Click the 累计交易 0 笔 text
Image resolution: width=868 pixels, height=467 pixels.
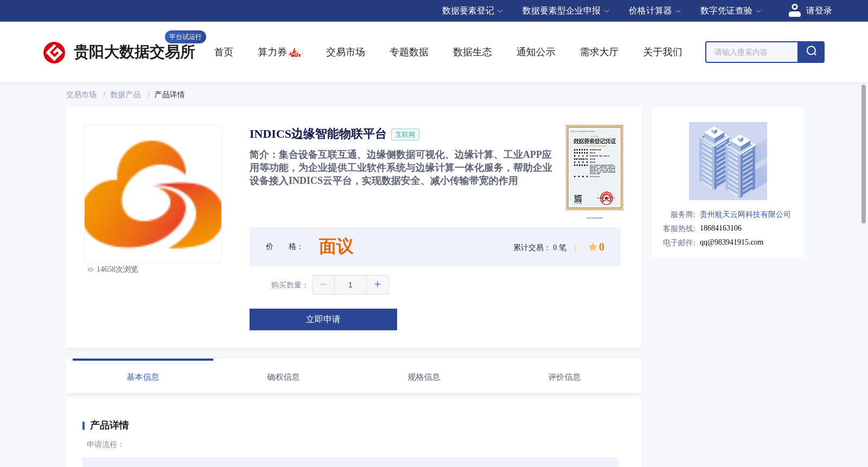tap(540, 248)
